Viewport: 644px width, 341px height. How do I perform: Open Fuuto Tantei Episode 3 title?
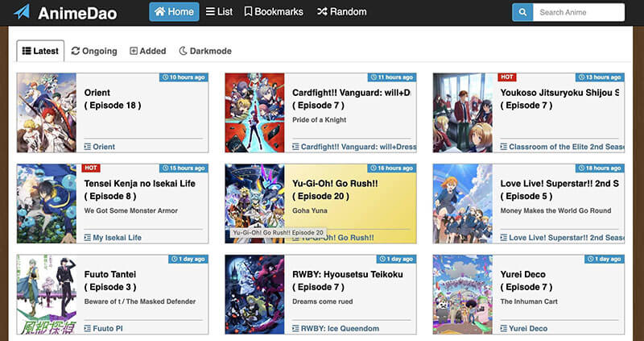[110, 281]
